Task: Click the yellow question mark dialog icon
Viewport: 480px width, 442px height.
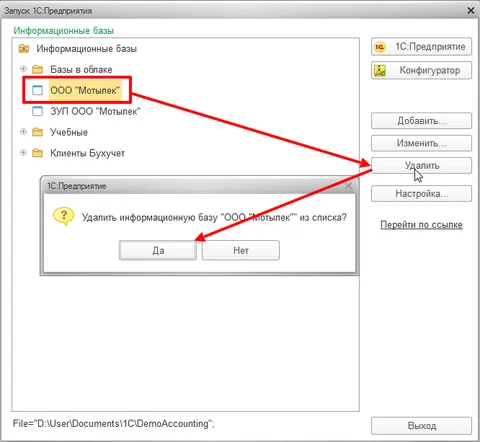Action: pyautogui.click(x=64, y=216)
